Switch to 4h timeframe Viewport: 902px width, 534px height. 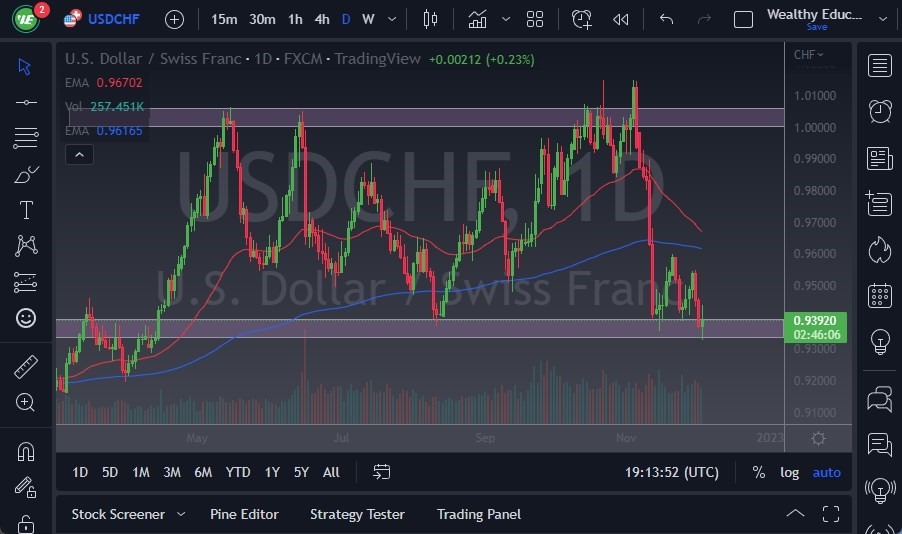tap(322, 20)
